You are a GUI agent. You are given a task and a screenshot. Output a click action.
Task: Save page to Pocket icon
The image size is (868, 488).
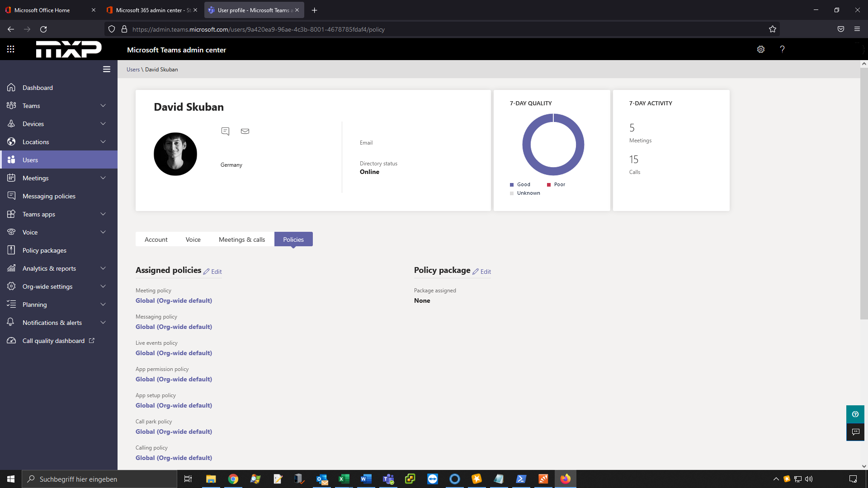pyautogui.click(x=841, y=29)
